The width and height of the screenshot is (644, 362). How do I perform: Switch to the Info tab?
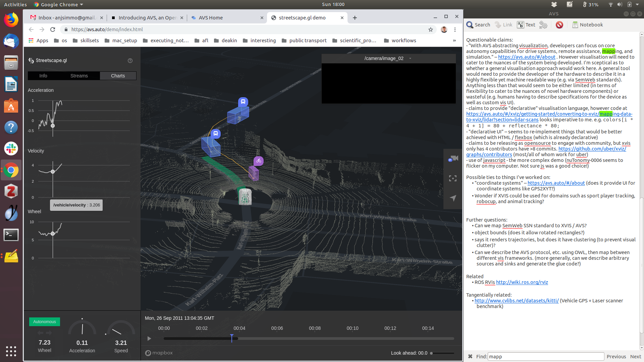pos(43,76)
